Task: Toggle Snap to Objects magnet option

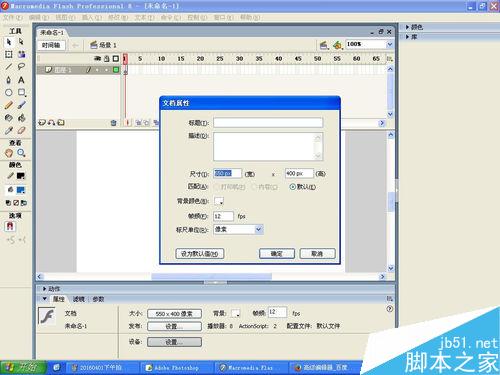Action: 10,227
